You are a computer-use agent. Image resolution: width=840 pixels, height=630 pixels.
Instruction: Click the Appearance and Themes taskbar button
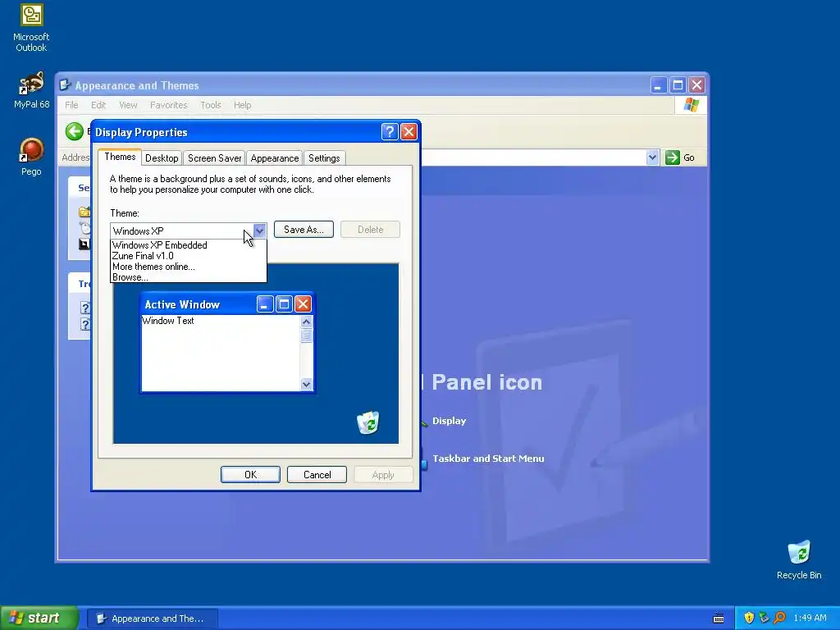pos(152,619)
